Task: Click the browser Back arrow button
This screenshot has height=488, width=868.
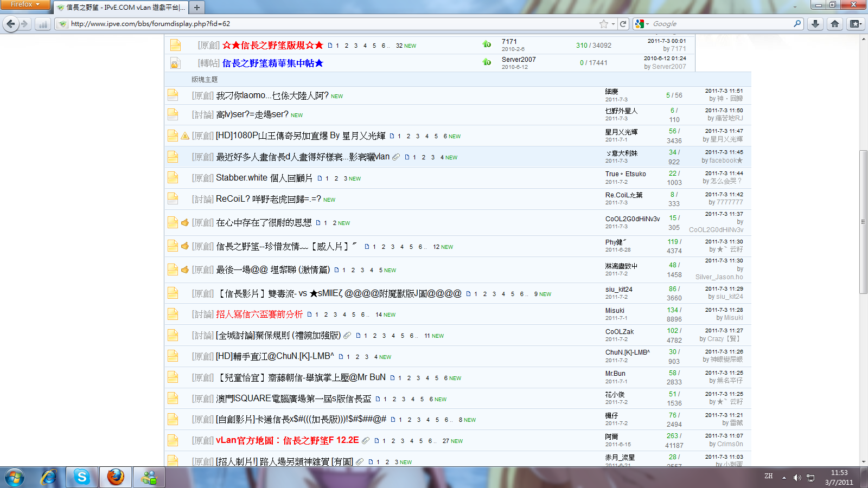Action: (x=11, y=24)
